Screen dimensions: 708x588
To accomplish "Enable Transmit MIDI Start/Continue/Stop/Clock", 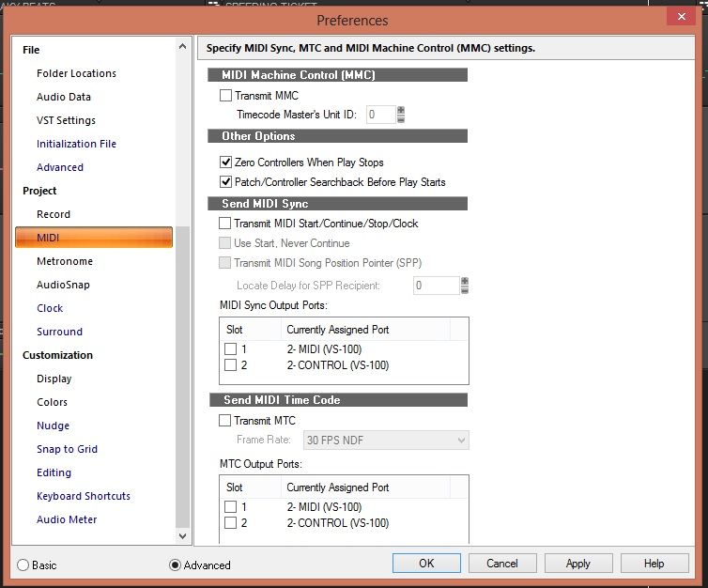I will tap(225, 224).
